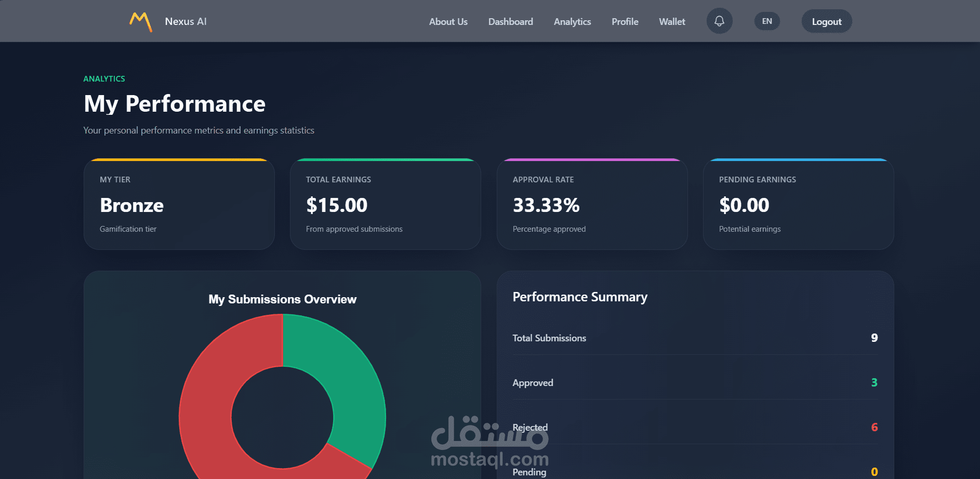The width and height of the screenshot is (980, 479).
Task: Open the Wallet page
Action: [672, 22]
